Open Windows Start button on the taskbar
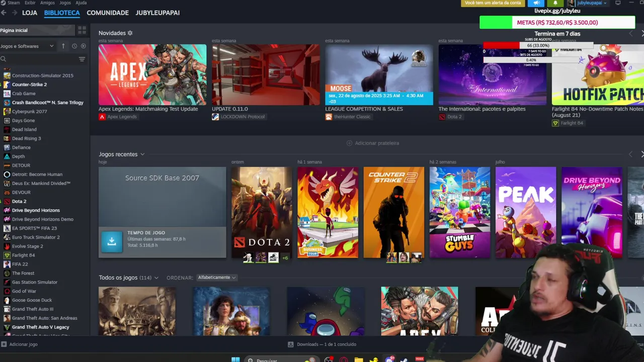 coord(235,359)
